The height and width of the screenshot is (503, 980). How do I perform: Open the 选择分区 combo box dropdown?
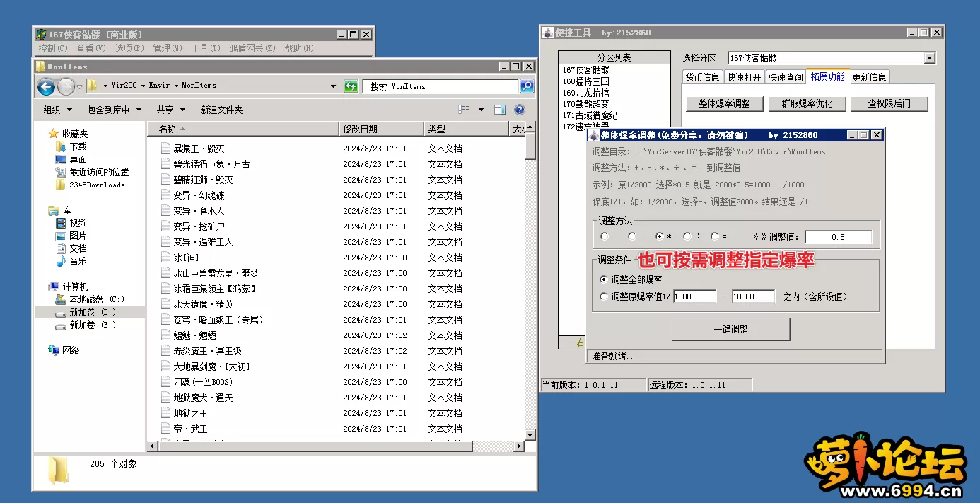(x=930, y=58)
